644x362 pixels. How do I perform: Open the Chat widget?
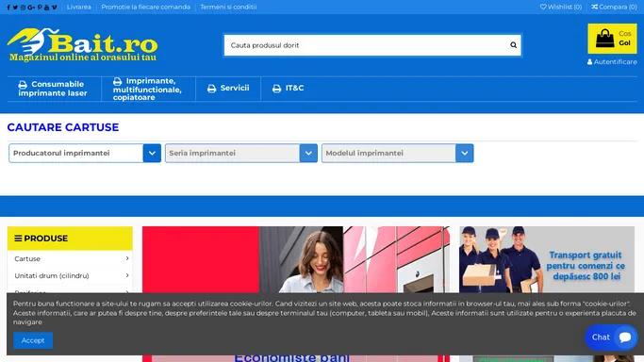(x=611, y=337)
